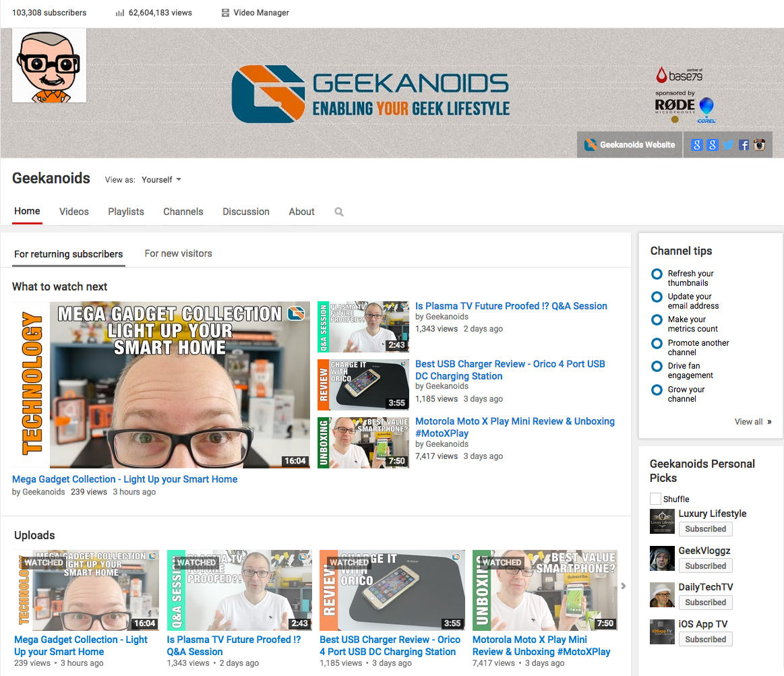Viewport: 784px width, 676px height.
Task: Open the Best Value Smartphone thumbnail in Uploads
Action: click(545, 590)
